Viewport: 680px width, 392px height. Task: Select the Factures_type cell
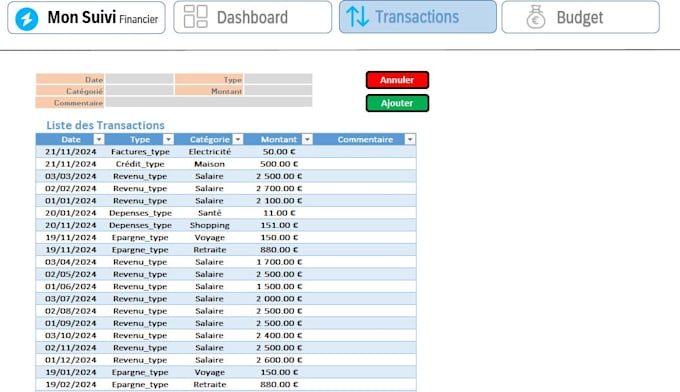tap(140, 152)
